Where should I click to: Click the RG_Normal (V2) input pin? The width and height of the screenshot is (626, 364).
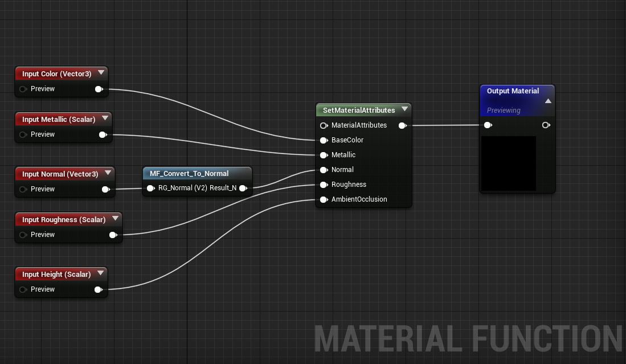[x=150, y=187]
